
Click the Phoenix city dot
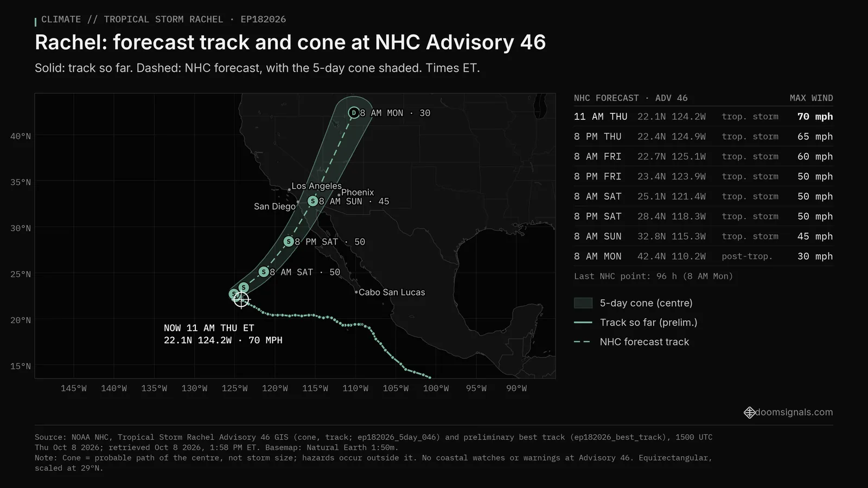point(339,195)
